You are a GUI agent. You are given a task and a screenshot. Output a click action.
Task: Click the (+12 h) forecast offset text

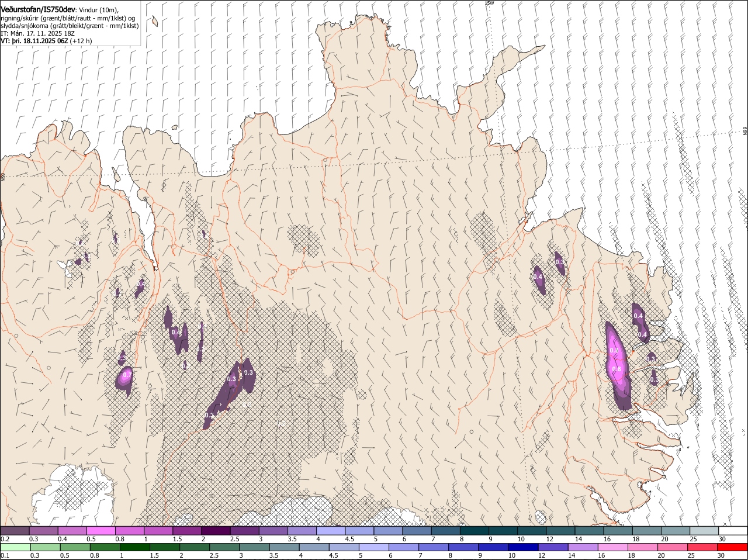coord(80,41)
